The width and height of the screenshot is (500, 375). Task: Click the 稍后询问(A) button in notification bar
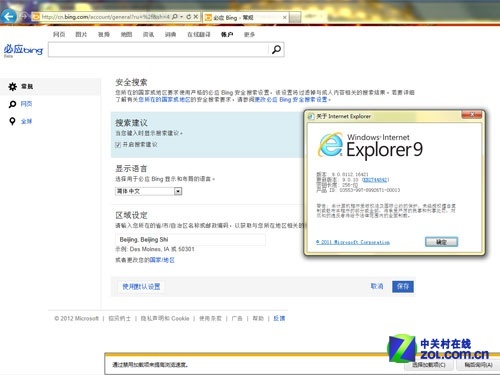479,365
